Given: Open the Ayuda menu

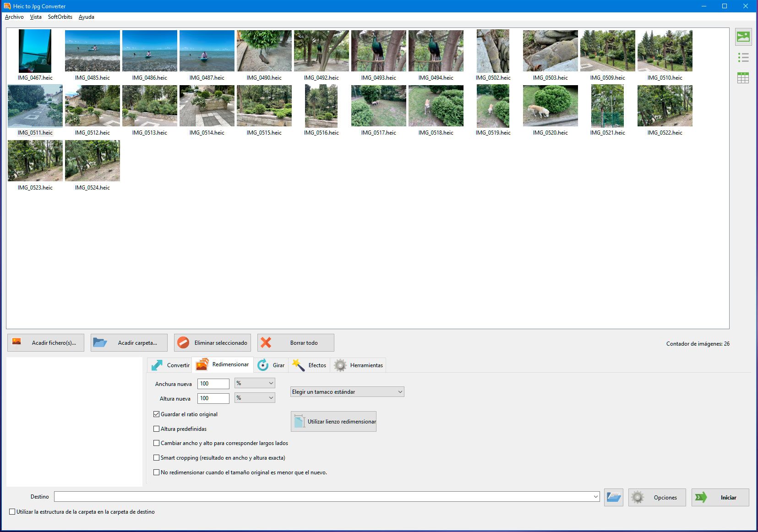Looking at the screenshot, I should 86,17.
